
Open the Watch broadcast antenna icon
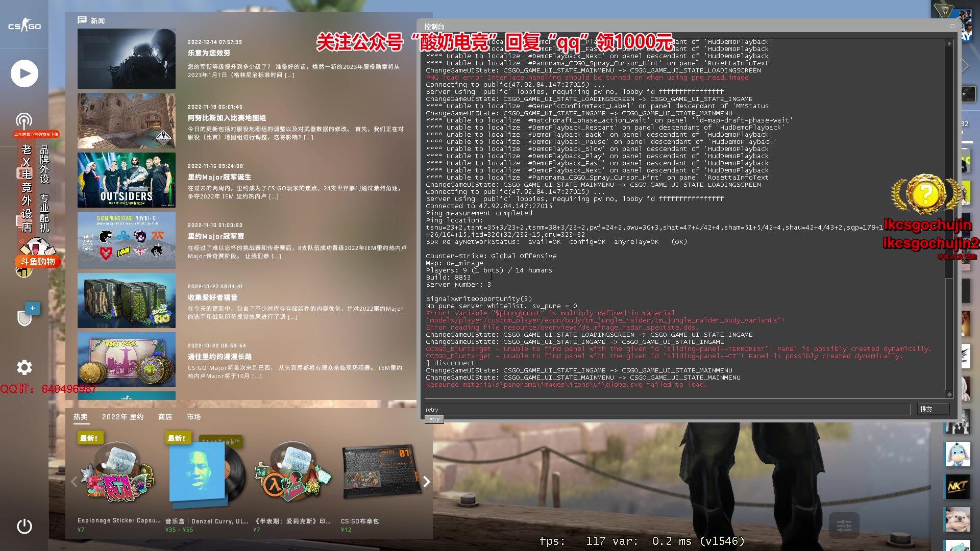pyautogui.click(x=23, y=121)
